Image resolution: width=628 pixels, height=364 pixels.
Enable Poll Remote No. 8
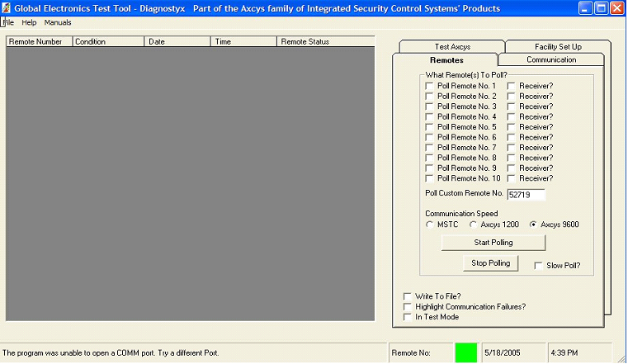click(429, 158)
